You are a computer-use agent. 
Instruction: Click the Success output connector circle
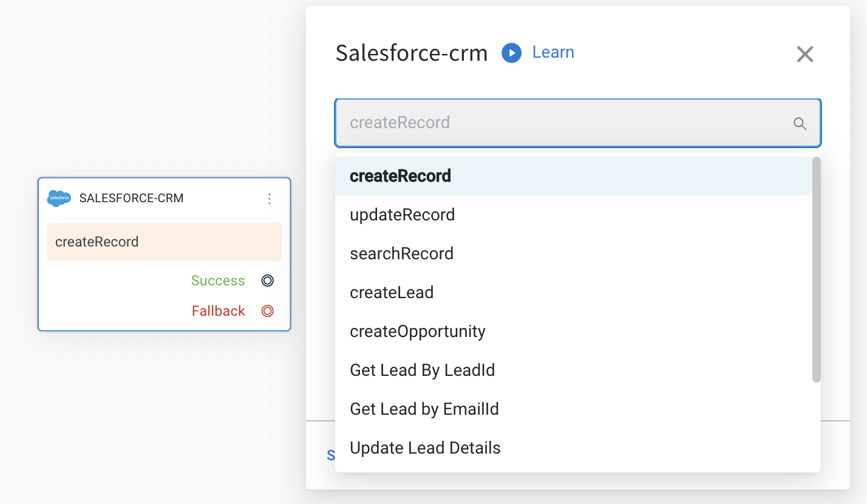[x=268, y=281]
